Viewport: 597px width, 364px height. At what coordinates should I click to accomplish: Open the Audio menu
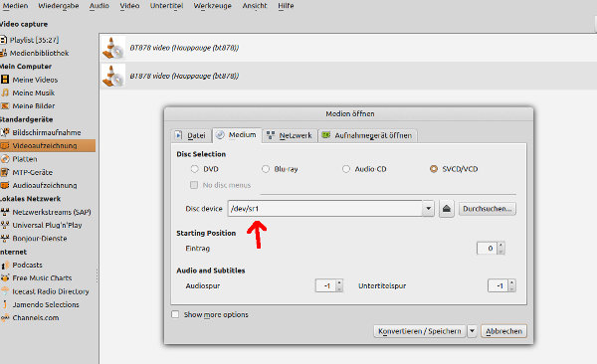pos(99,6)
